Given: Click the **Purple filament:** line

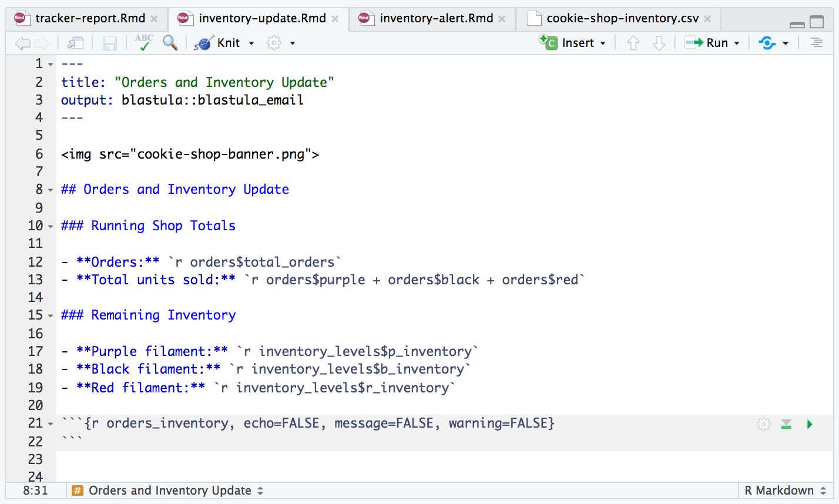Looking at the screenshot, I should tap(270, 351).
